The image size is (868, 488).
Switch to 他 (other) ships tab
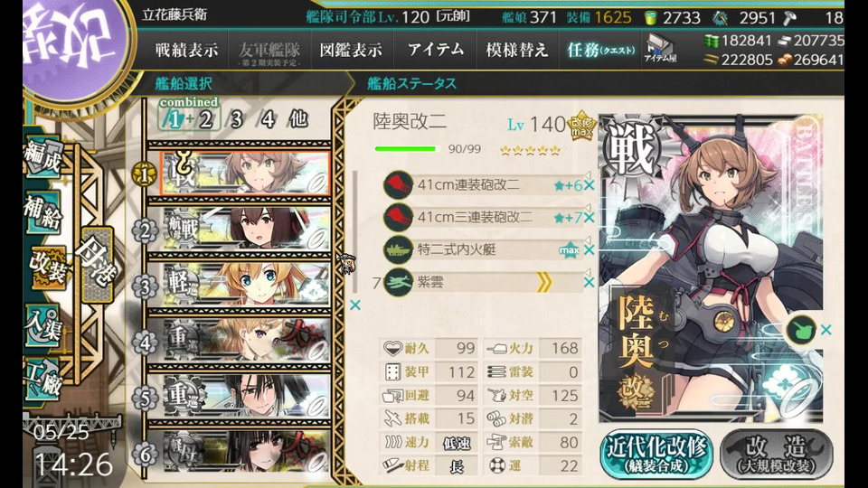coord(297,118)
